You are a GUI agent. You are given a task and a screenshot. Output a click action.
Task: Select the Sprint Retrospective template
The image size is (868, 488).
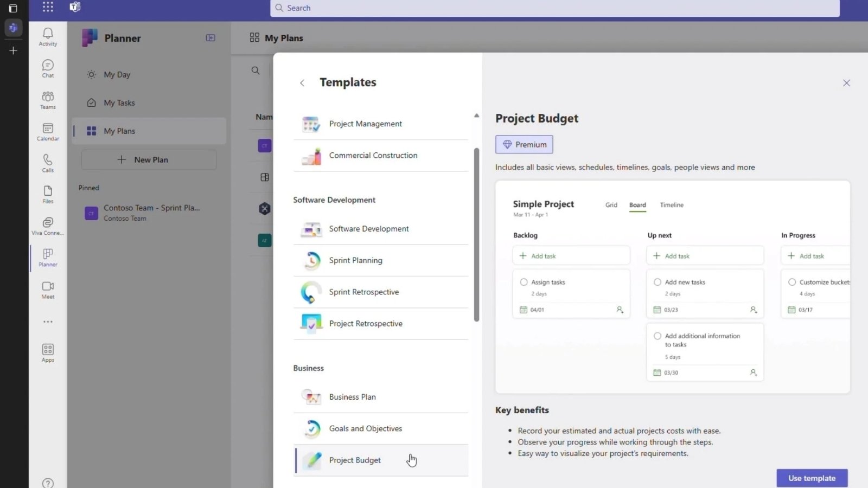[x=381, y=292]
